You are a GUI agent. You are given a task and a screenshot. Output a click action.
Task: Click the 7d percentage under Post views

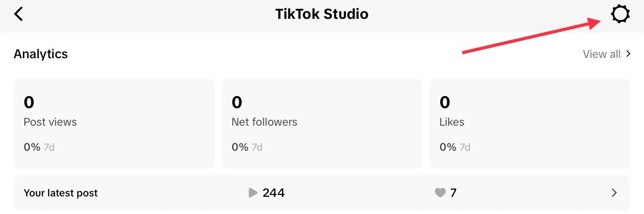coord(39,147)
